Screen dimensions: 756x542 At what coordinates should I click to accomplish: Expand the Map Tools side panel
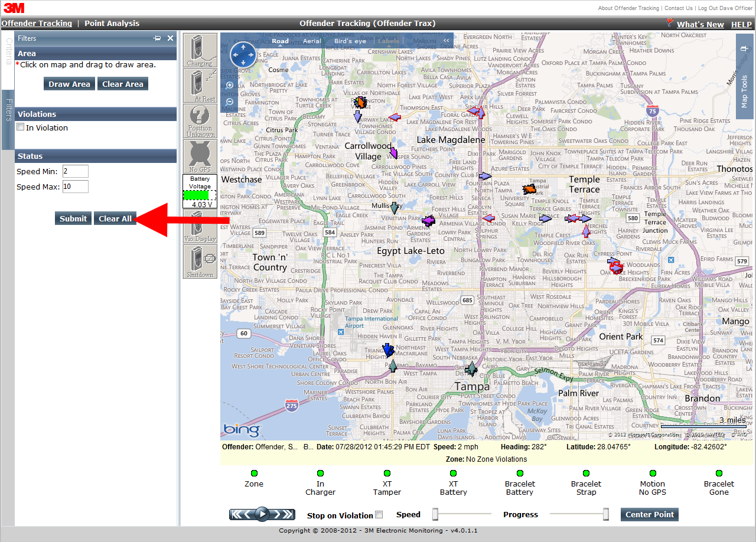744,76
